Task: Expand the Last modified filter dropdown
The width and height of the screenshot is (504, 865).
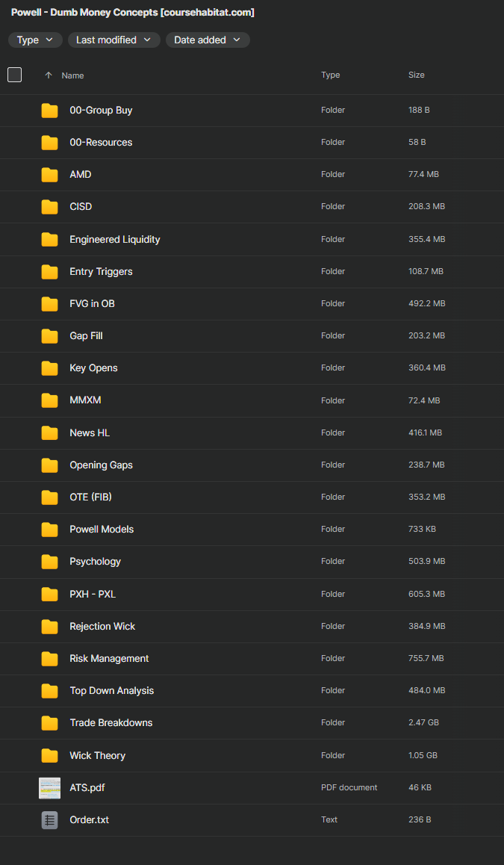Action: click(113, 40)
